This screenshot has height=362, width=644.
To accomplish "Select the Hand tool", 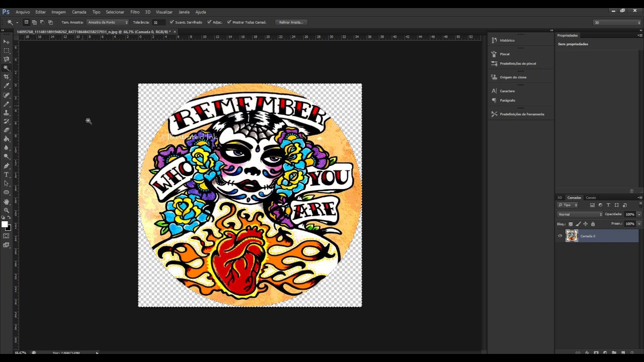I will click(x=7, y=202).
